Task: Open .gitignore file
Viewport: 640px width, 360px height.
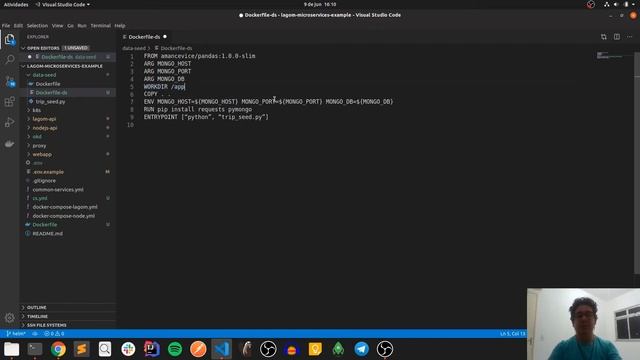Action: (x=44, y=181)
